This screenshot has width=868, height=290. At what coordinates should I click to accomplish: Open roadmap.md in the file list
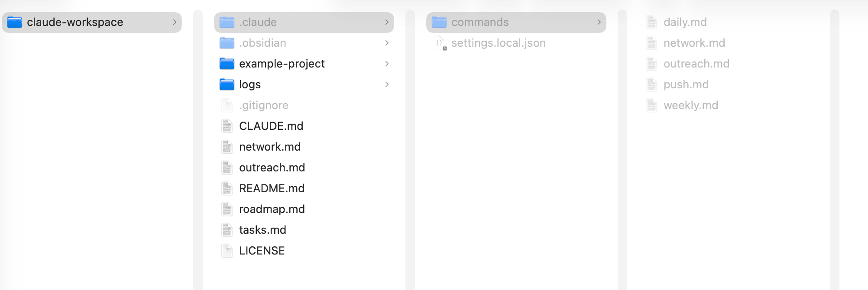272,209
